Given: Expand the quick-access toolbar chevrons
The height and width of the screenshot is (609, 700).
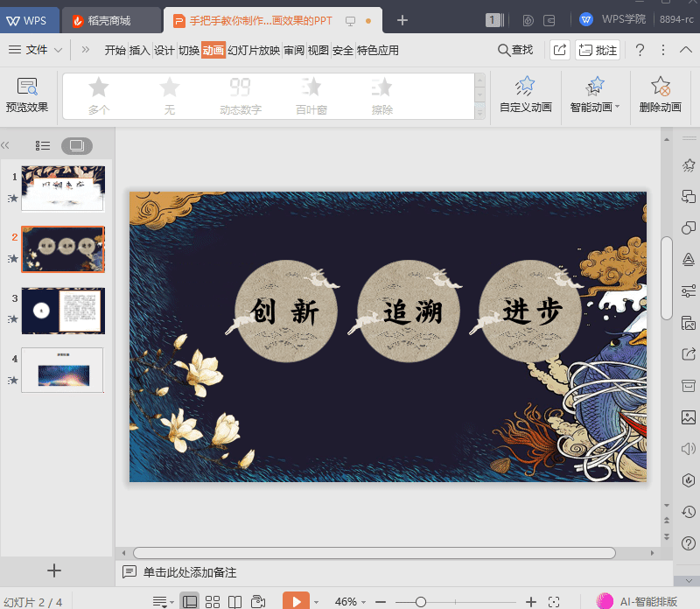Looking at the screenshot, I should (x=86, y=50).
